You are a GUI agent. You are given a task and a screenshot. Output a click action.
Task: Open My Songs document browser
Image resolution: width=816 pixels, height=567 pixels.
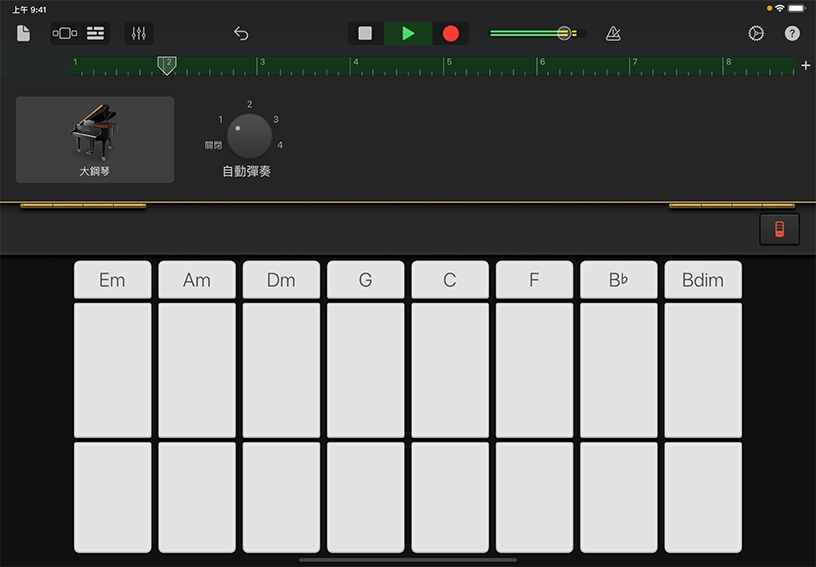(x=24, y=33)
